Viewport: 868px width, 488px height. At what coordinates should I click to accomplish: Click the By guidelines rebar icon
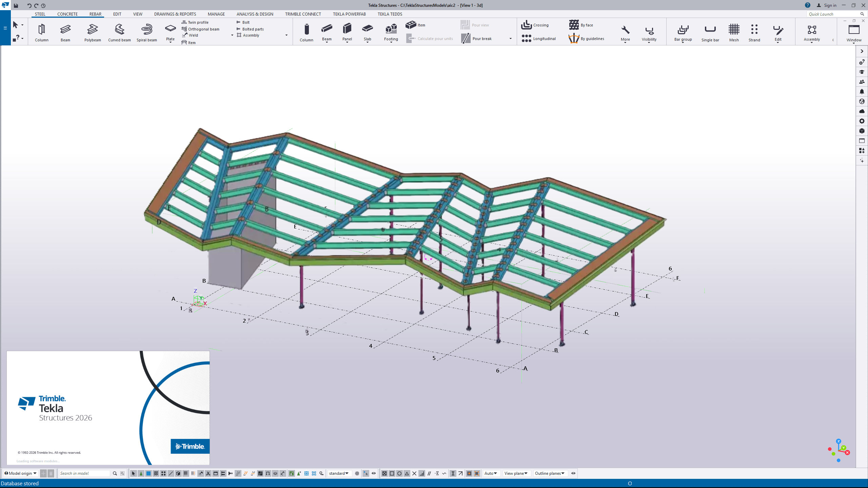574,38
